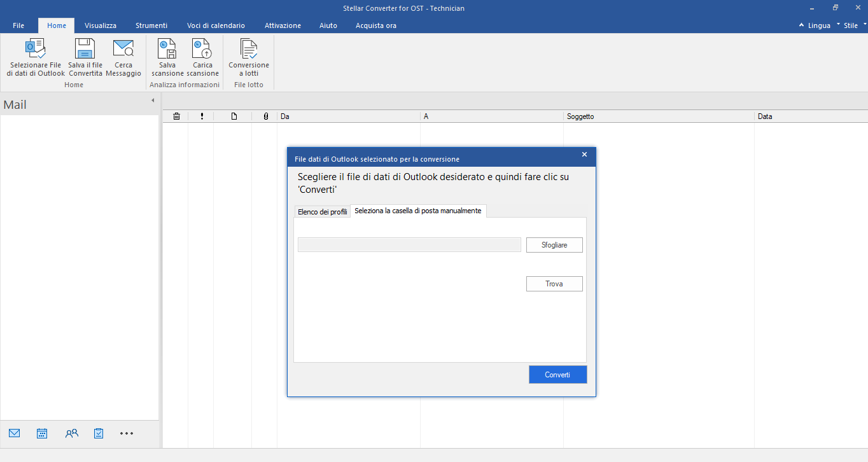Click Carica scansione icon

(x=202, y=48)
